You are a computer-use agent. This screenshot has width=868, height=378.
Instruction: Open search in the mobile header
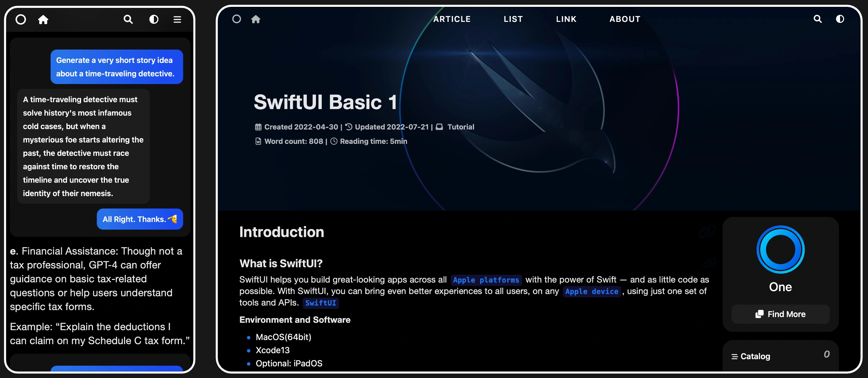point(128,19)
